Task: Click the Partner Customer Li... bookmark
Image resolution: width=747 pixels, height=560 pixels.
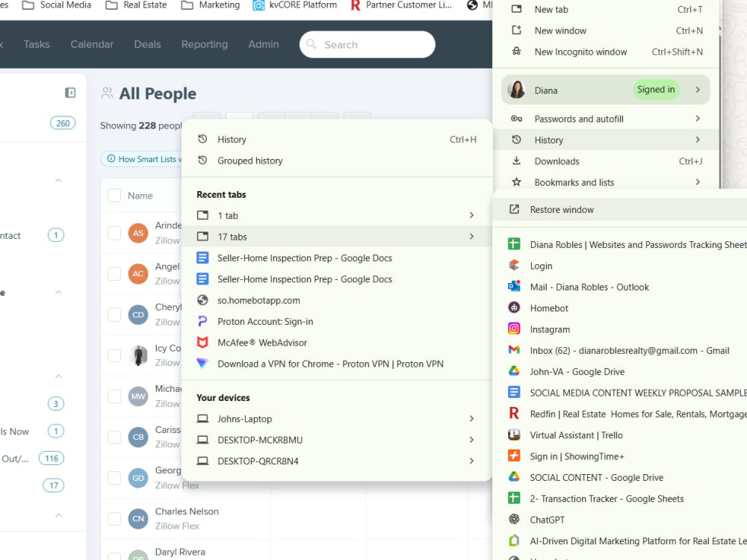Action: [x=401, y=5]
